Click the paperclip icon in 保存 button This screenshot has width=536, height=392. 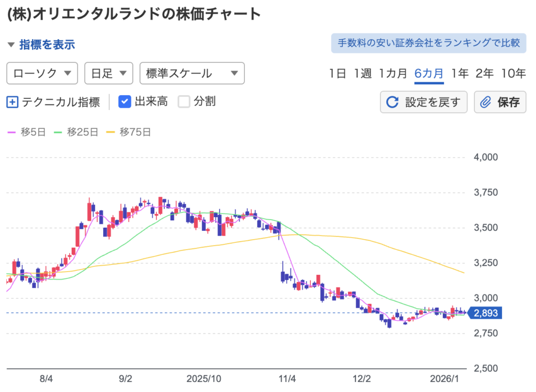pyautogui.click(x=486, y=102)
